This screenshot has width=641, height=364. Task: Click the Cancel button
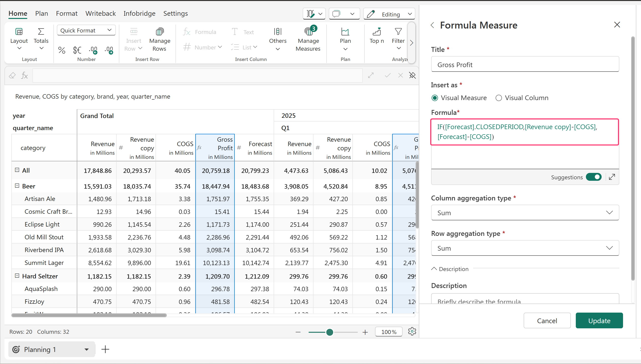point(547,320)
